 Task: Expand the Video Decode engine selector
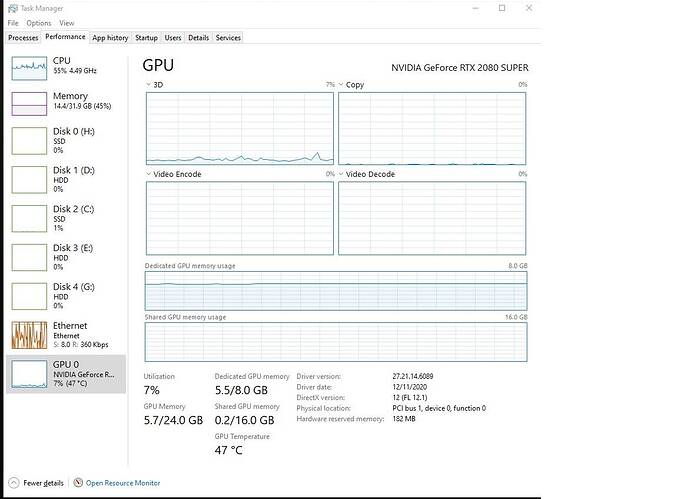pyautogui.click(x=342, y=174)
